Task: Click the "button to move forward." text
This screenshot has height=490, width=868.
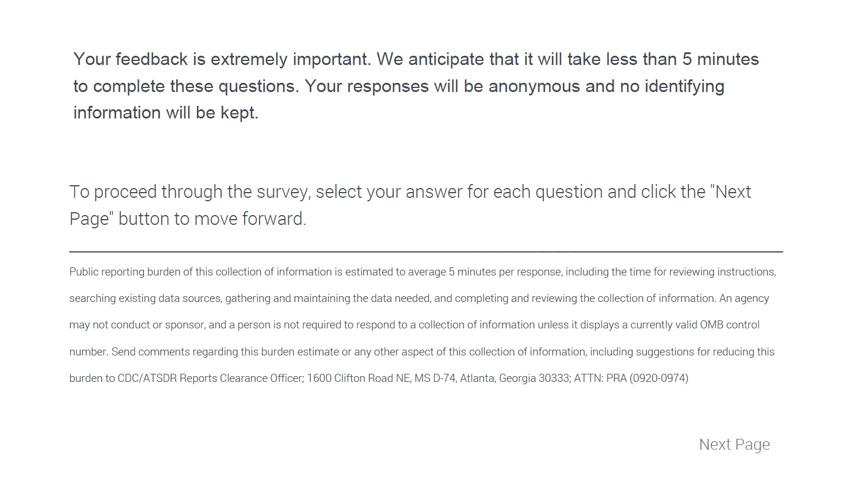Action: coord(212,219)
